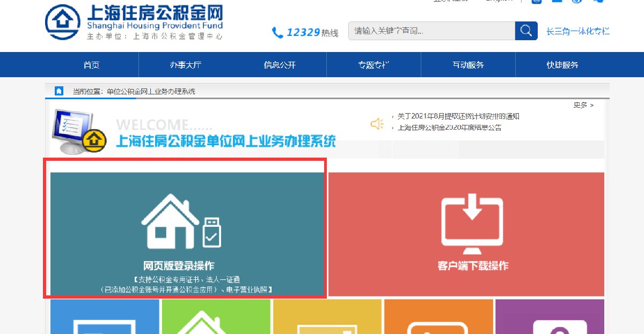Open the 信息公开 navigation menu

tap(280, 65)
